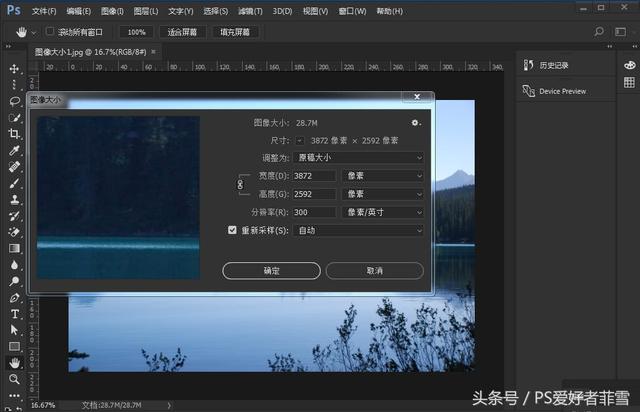Open the 高度 unit dropdown
640x412 pixels.
382,194
